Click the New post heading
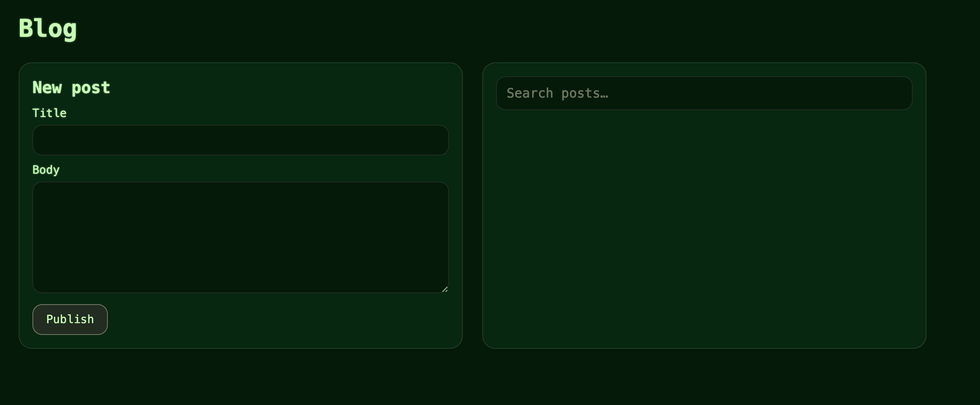This screenshot has height=405, width=980. [x=71, y=87]
